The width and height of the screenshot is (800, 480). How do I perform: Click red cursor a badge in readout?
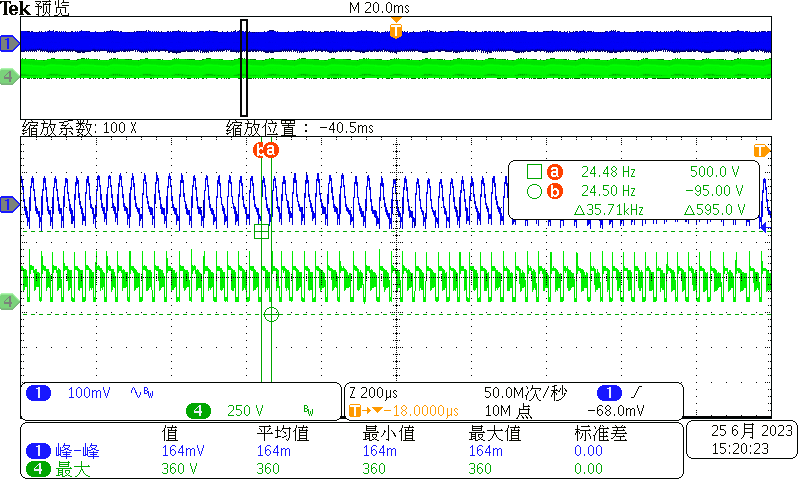pyautogui.click(x=555, y=172)
